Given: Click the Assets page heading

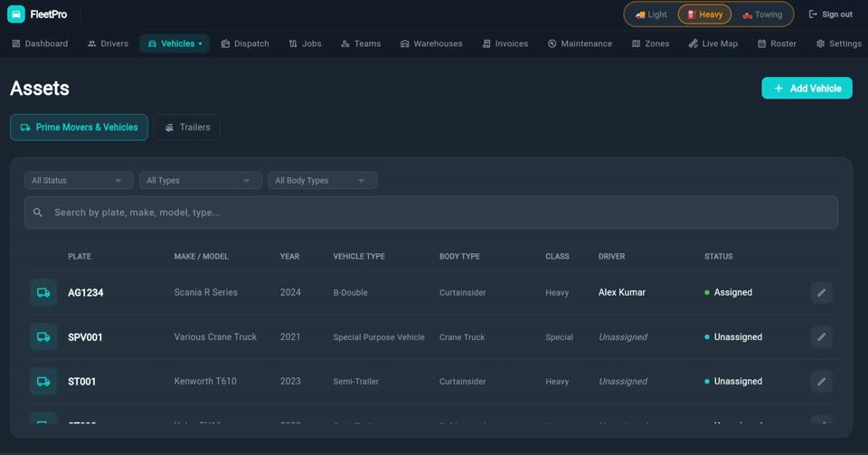Looking at the screenshot, I should coord(40,88).
